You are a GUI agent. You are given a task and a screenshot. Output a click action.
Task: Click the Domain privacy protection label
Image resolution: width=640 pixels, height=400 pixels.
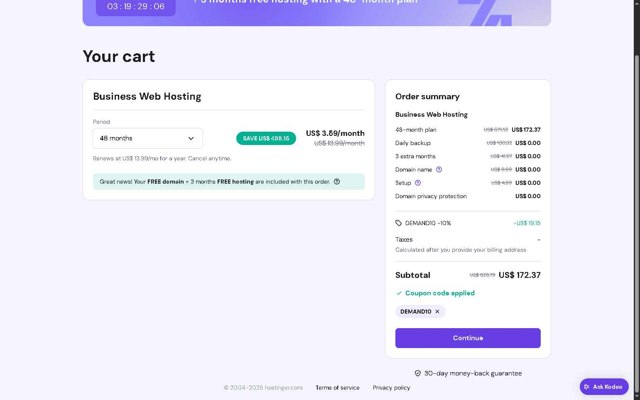click(431, 196)
